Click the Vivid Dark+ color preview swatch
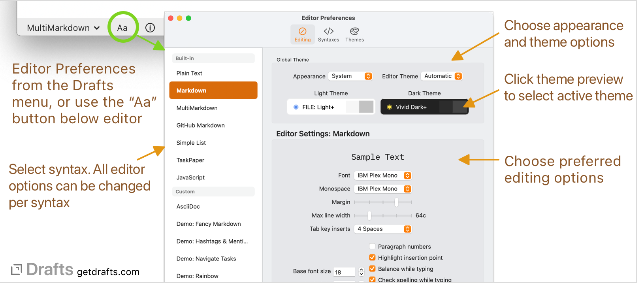 pos(453,107)
